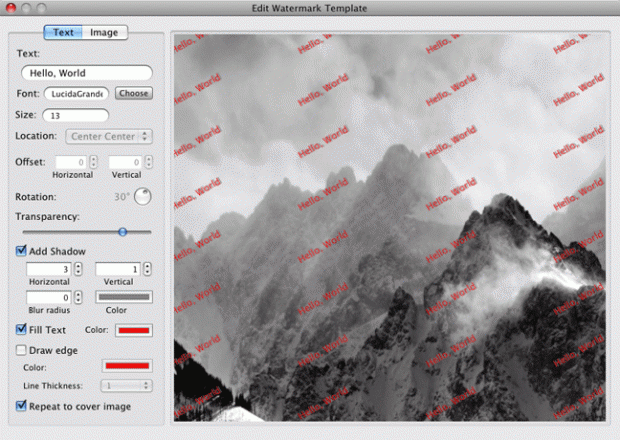This screenshot has height=440, width=620.
Task: Open the Location dropdown
Action: point(108,136)
